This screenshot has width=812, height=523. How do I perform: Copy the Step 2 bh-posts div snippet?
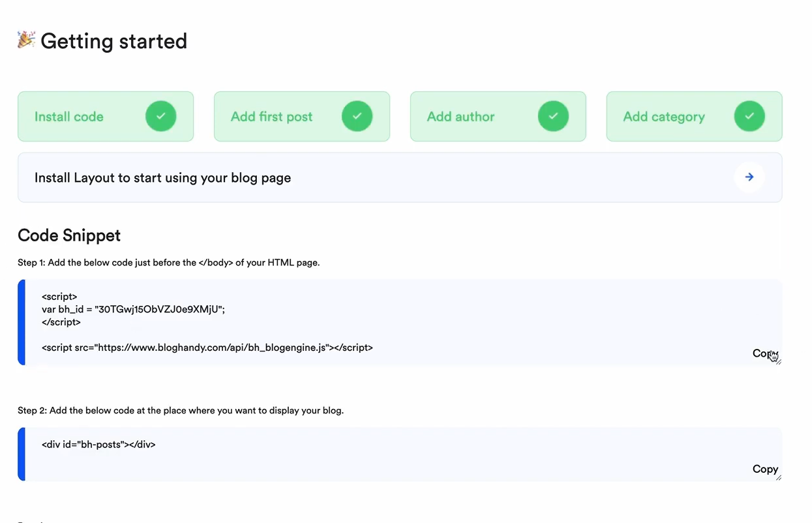pyautogui.click(x=764, y=469)
